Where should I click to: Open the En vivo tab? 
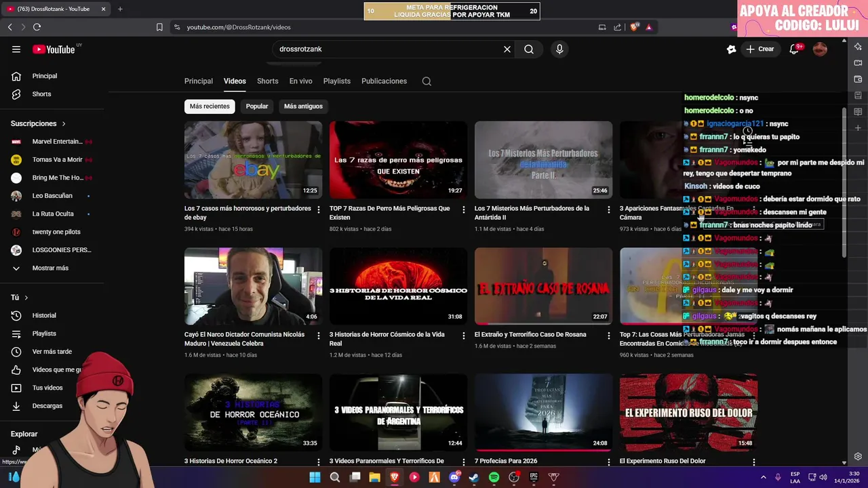point(300,81)
